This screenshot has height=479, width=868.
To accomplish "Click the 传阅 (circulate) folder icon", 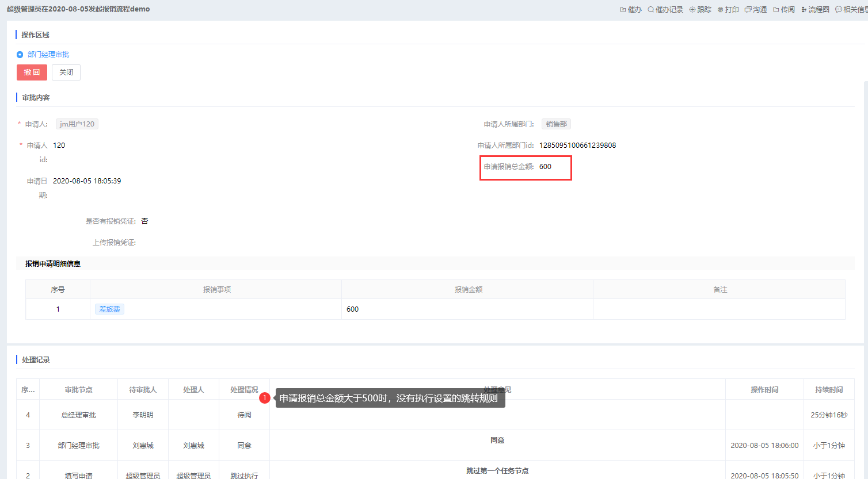I will pos(776,10).
